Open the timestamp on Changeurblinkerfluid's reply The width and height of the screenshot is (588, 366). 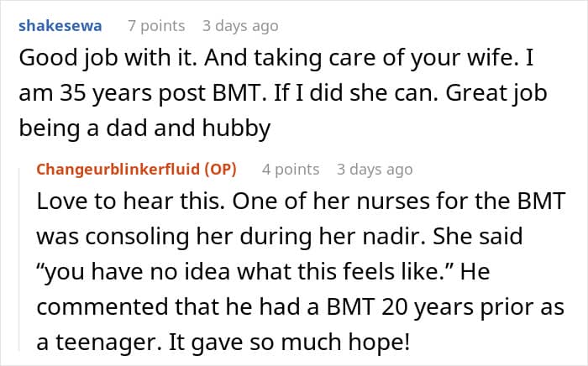coord(375,169)
